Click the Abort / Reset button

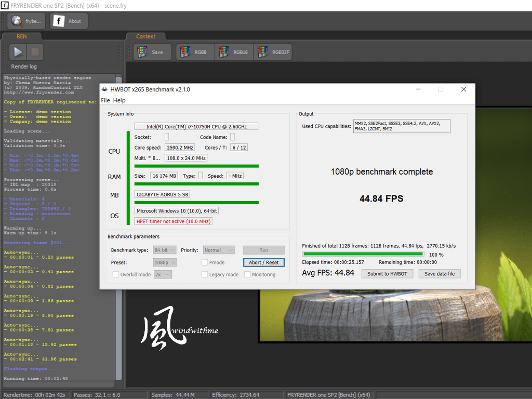pos(263,262)
